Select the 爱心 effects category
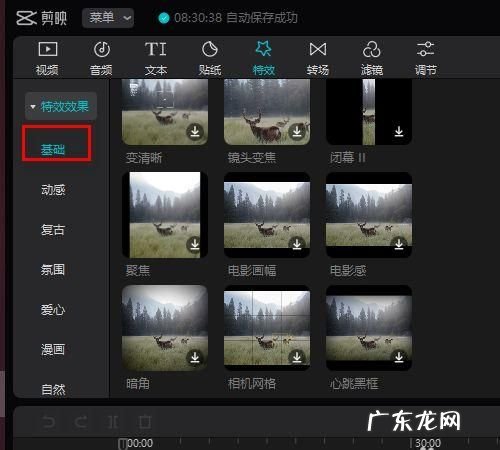This screenshot has width=500, height=450. coord(53,310)
